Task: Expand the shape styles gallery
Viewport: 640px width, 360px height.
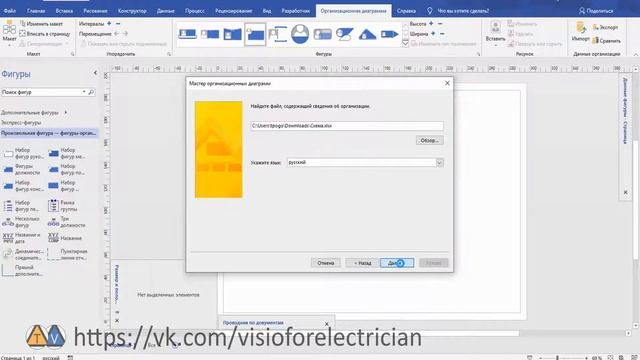Action: pos(405,43)
